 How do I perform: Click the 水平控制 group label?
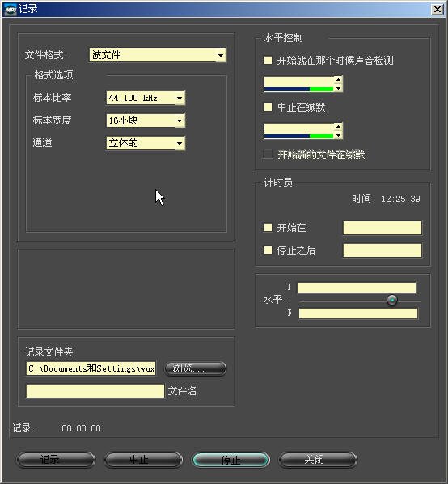[x=283, y=38]
